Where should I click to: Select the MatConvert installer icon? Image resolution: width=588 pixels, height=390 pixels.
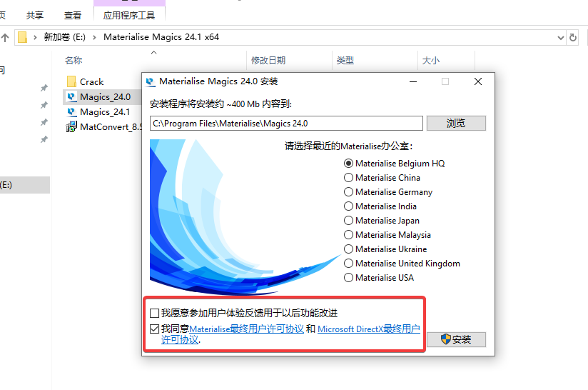[71, 127]
